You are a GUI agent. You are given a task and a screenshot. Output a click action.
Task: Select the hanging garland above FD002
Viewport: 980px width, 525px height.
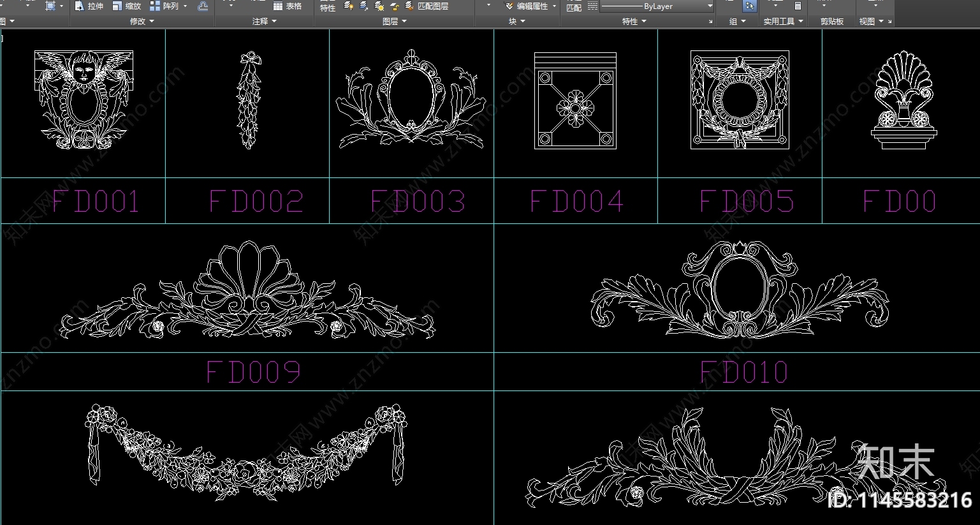[x=248, y=101]
